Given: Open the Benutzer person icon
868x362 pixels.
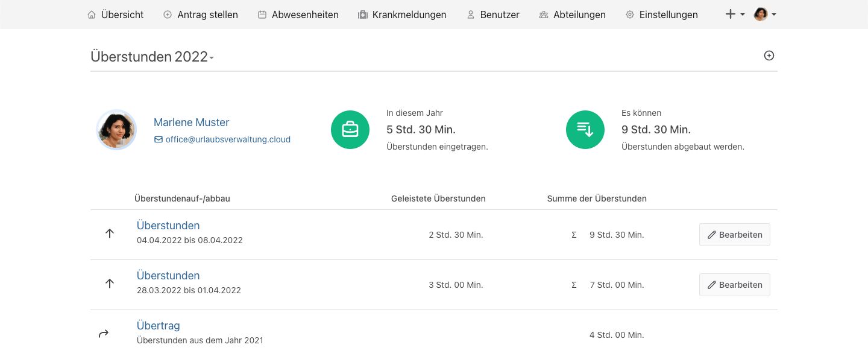Looking at the screenshot, I should click(x=470, y=14).
